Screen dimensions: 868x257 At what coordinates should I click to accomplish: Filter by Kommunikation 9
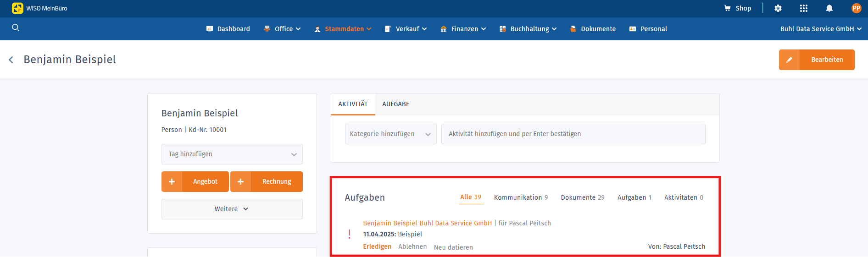click(x=521, y=197)
